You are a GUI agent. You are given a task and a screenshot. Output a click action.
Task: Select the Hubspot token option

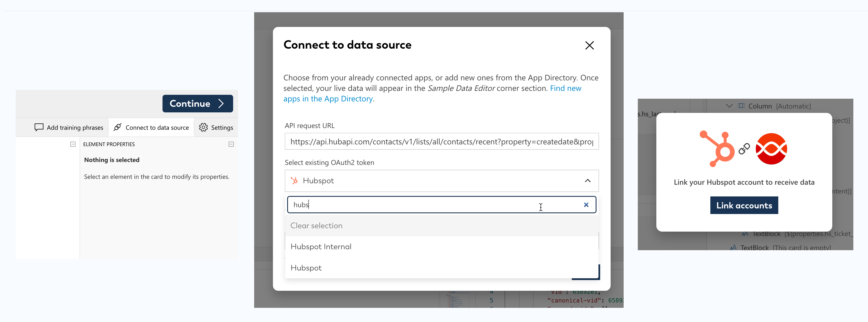tap(441, 268)
